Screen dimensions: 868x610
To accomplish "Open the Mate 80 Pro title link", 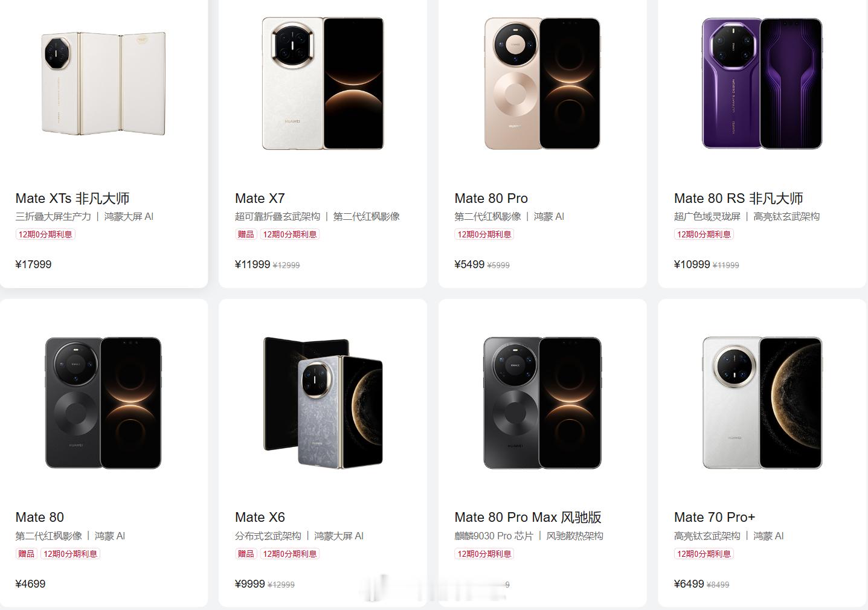I will (x=491, y=198).
